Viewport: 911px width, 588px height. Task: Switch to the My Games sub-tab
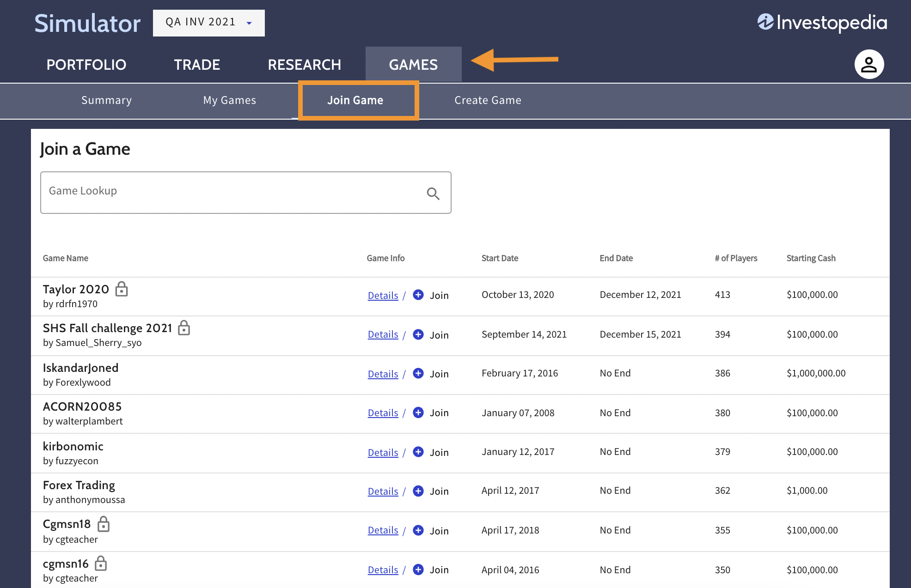(x=229, y=100)
